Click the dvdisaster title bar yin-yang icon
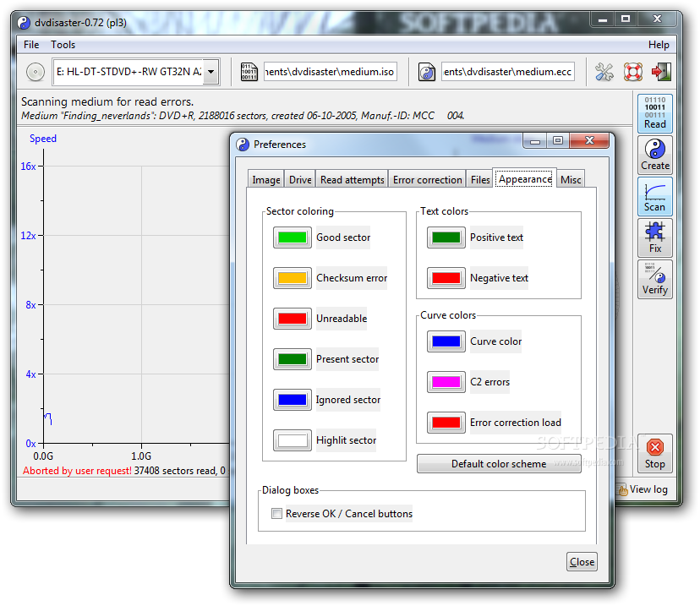Screen dimensions: 700x606 (x=24, y=22)
